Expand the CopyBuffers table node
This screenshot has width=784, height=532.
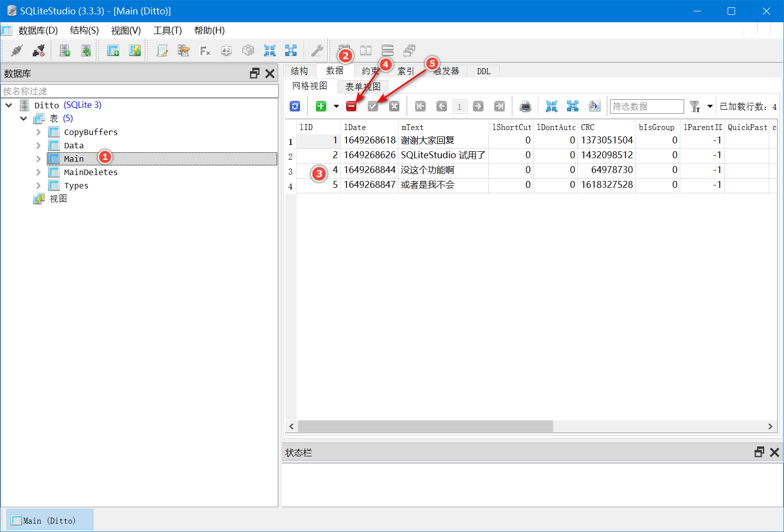coord(39,132)
